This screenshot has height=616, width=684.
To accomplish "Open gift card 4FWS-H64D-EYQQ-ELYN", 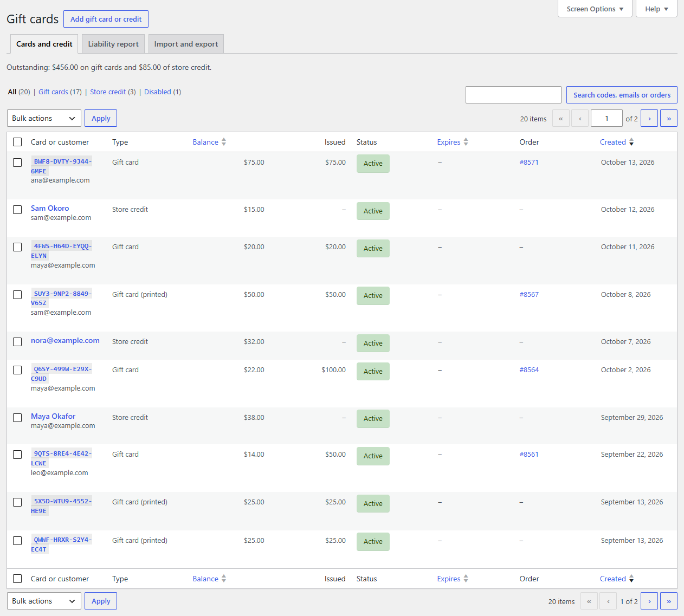I will point(61,251).
